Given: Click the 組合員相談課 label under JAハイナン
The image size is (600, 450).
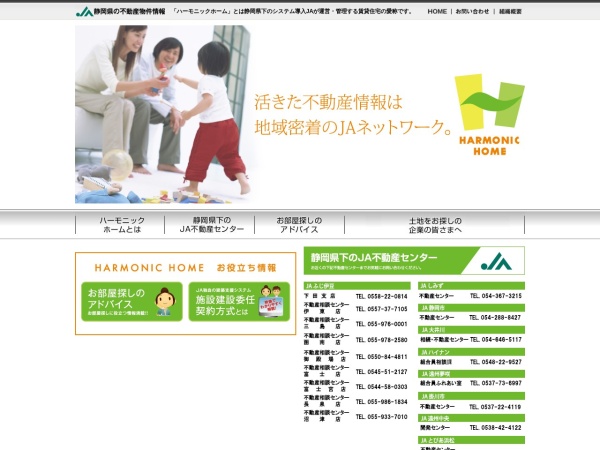Looking at the screenshot, I should coord(436,362).
